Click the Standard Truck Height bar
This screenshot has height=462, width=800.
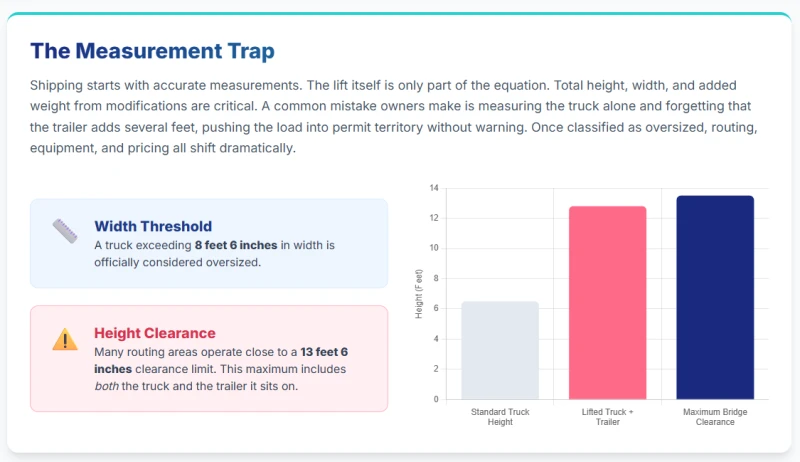500,350
